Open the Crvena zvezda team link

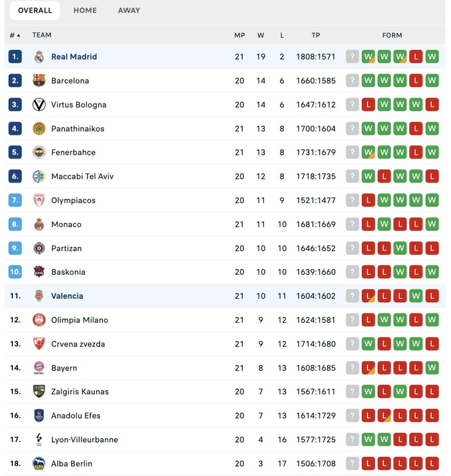[78, 344]
